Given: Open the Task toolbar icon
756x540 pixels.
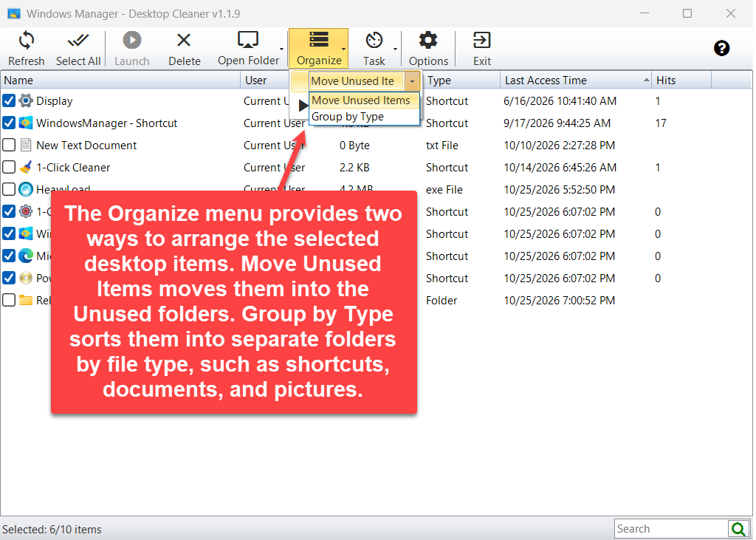Looking at the screenshot, I should 374,41.
